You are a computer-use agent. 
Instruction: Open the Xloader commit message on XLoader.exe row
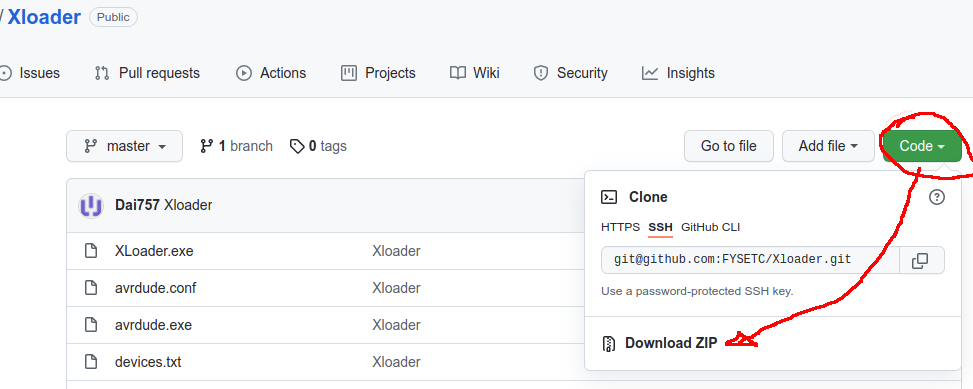tap(397, 251)
